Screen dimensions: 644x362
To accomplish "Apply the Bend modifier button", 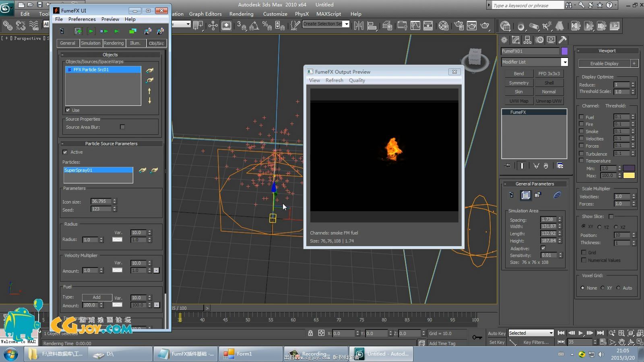I will pyautogui.click(x=518, y=74).
